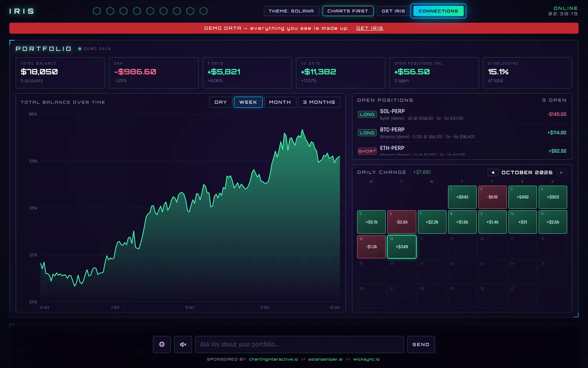Click the Get Iris header button
The width and height of the screenshot is (588, 368).
[393, 11]
